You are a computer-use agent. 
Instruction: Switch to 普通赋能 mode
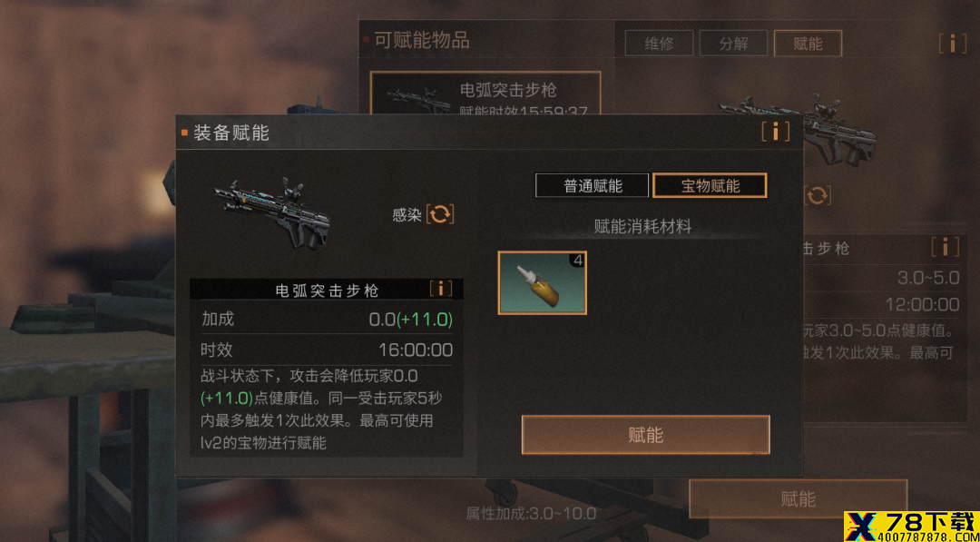click(593, 186)
